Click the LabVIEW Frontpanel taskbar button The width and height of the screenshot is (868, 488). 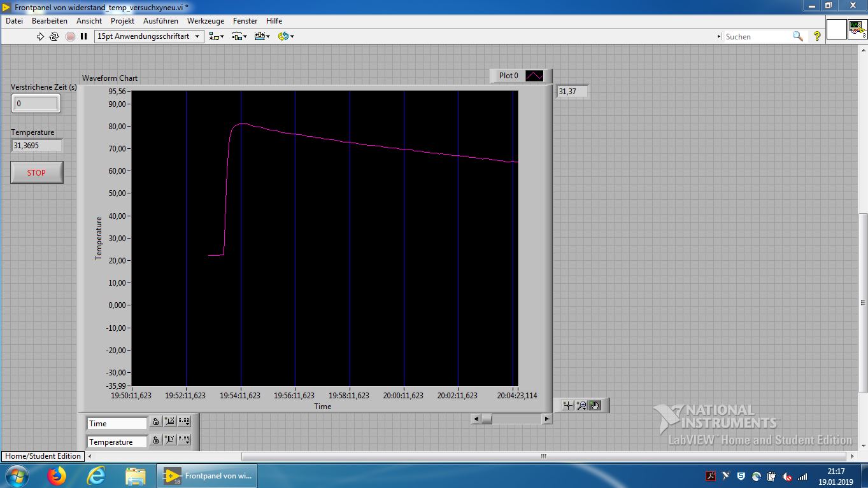208,476
